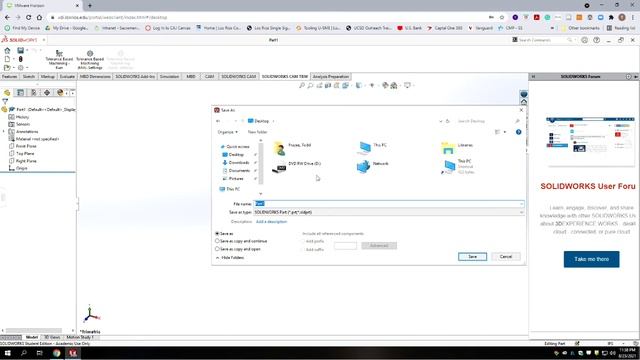
Task: Switch to the Features tab
Action: [9, 77]
